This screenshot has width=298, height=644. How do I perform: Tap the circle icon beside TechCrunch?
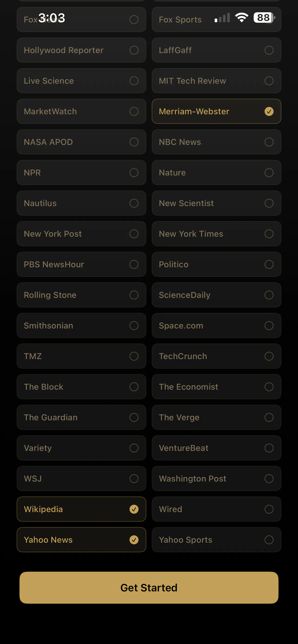coord(269,356)
